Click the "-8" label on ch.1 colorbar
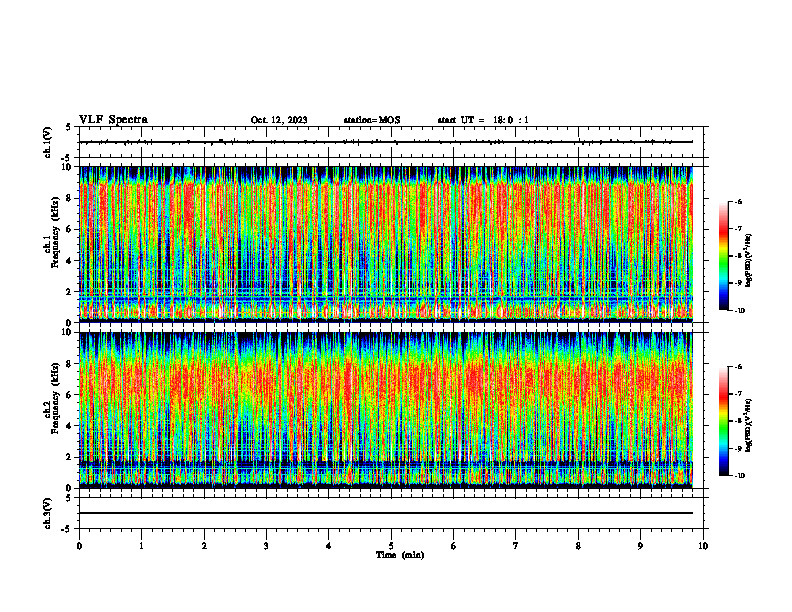The height and width of the screenshot is (612, 792). 738,256
